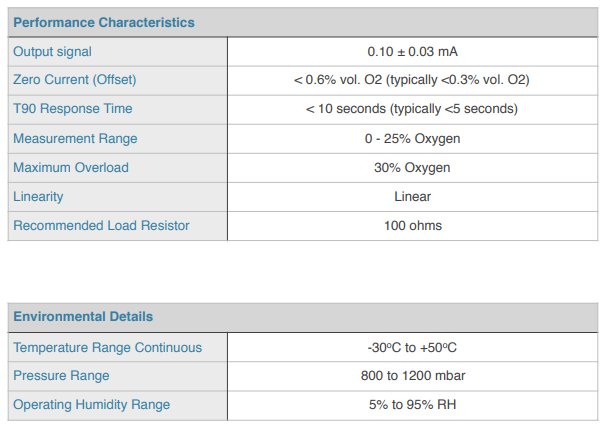
Task: Select the Output signal row label
Action: 52,51
